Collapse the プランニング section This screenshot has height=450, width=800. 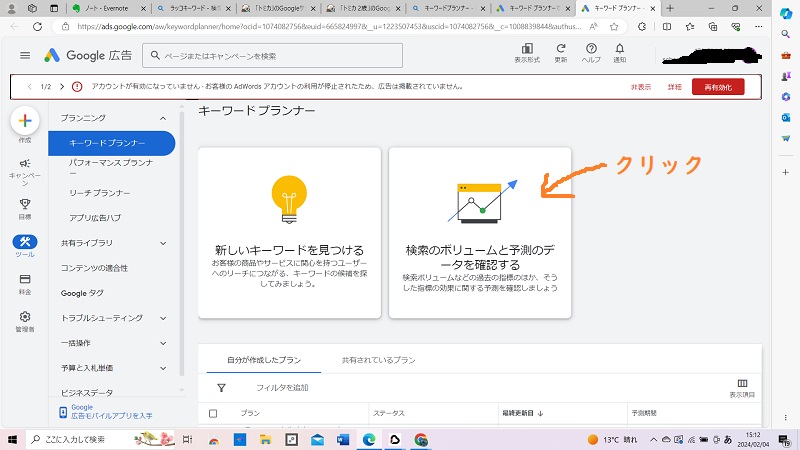point(163,118)
